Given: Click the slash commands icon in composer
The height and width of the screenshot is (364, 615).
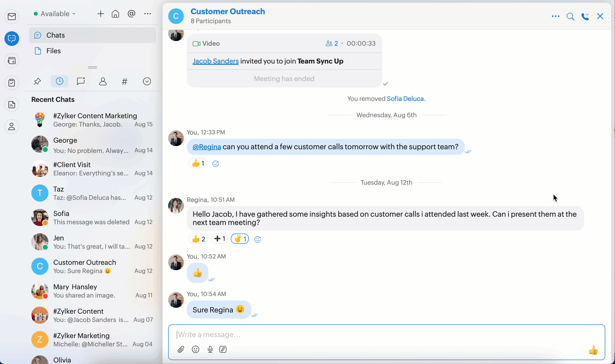Looking at the screenshot, I should tap(223, 349).
